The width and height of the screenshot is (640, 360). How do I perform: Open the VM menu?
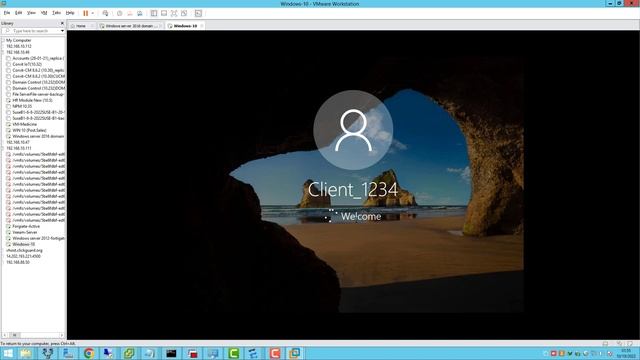tap(44, 13)
